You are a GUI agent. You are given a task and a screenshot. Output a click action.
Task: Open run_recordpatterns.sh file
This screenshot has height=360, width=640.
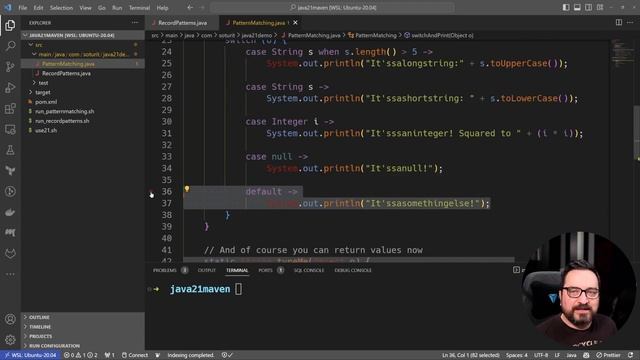tap(83, 121)
